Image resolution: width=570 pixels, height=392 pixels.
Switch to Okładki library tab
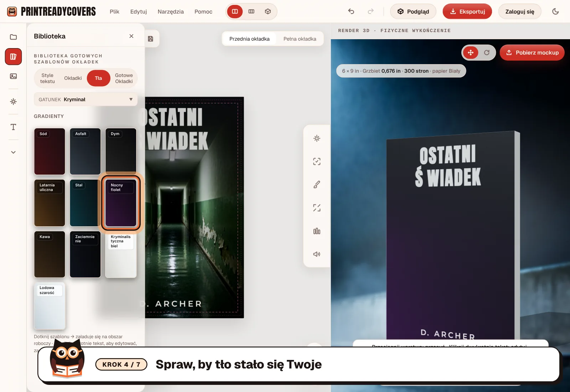coord(73,78)
